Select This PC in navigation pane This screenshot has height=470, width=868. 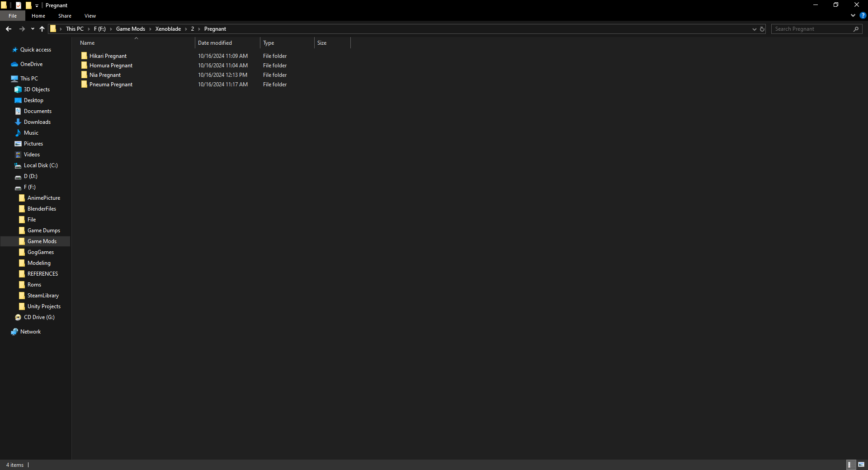(x=29, y=79)
